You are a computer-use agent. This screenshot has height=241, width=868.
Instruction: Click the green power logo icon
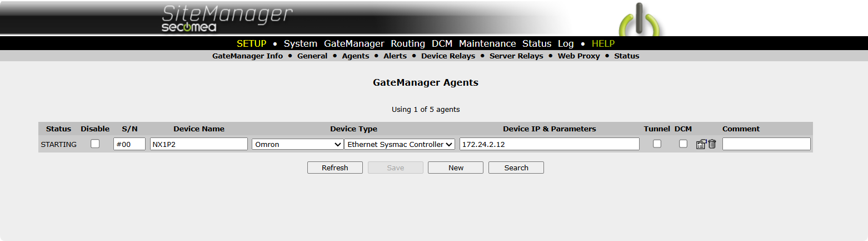pos(641,21)
